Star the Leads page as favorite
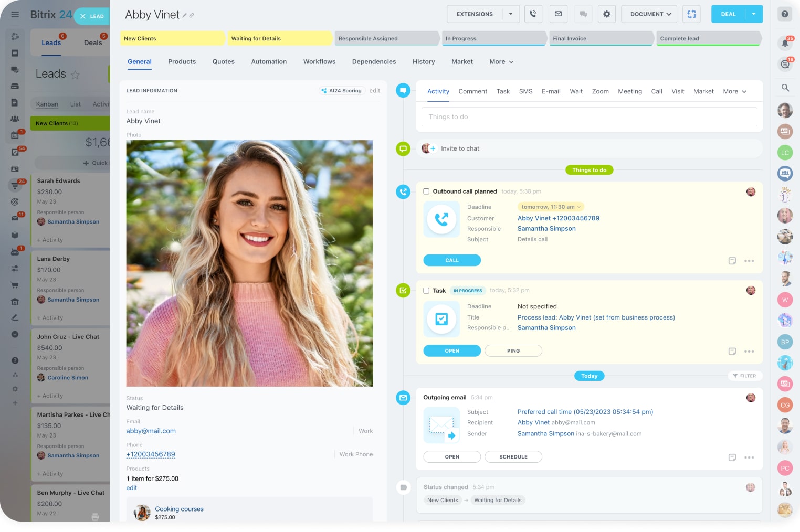800x532 pixels. point(75,75)
